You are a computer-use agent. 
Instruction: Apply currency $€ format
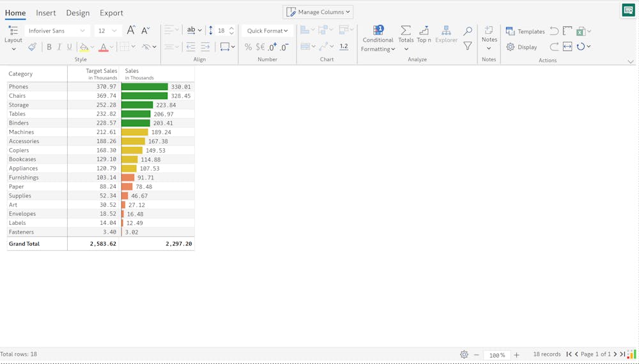tap(260, 47)
